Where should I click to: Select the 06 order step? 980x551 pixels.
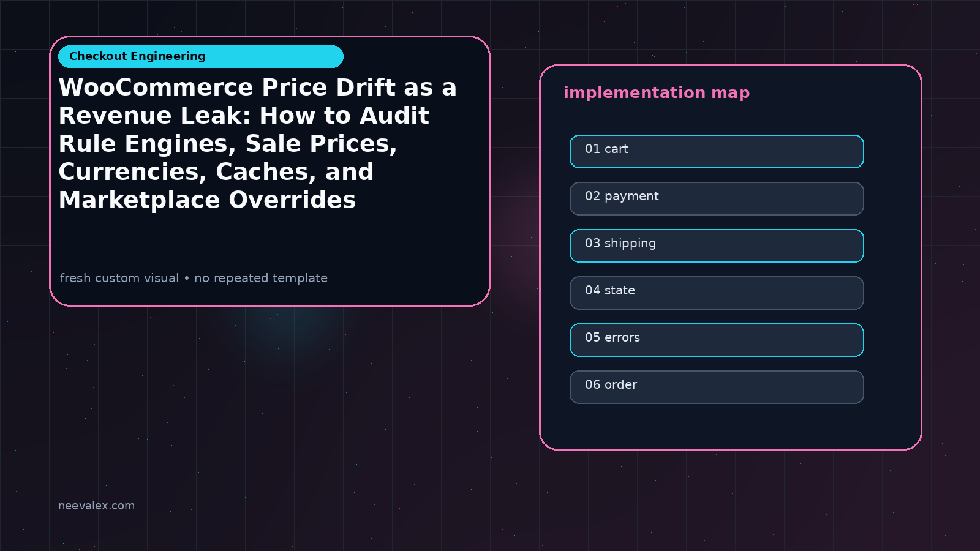point(717,387)
